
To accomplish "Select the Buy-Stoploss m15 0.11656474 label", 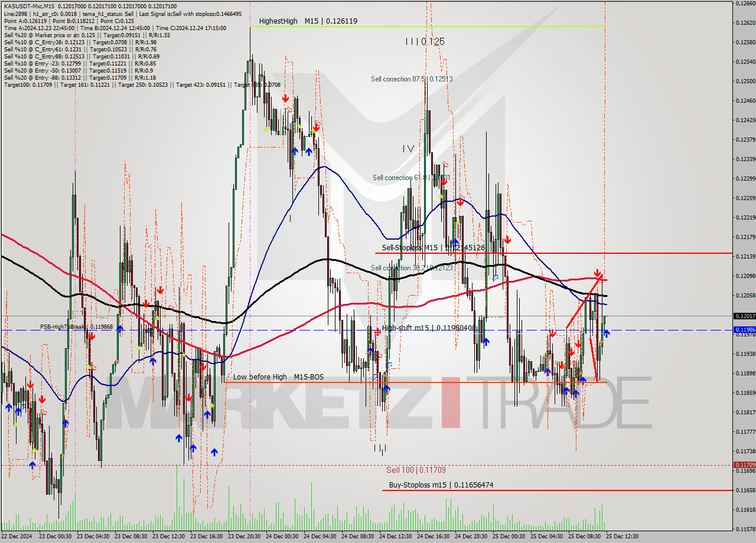I will 441,485.
